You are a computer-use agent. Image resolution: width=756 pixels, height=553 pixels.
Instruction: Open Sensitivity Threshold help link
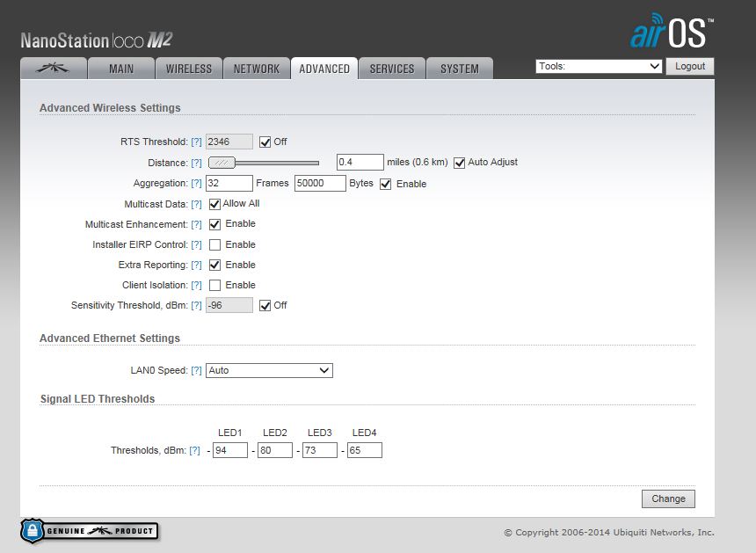pos(196,306)
